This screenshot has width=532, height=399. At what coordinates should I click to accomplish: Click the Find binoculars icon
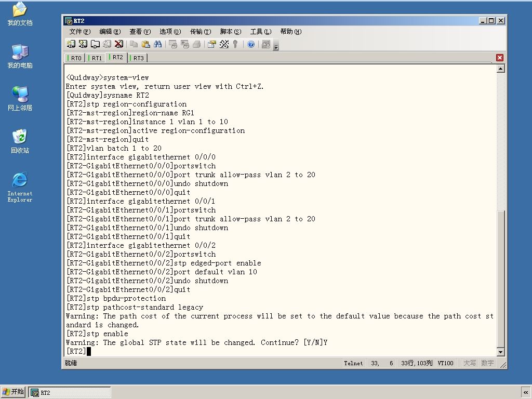point(158,44)
